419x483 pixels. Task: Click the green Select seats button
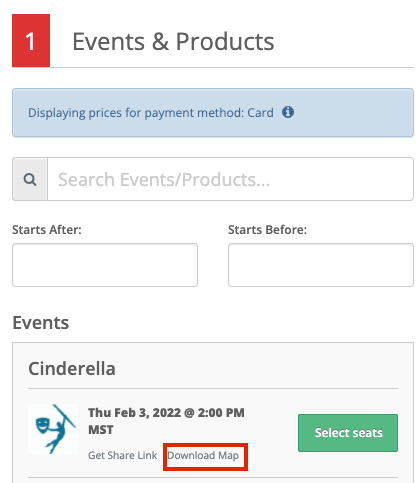(x=348, y=433)
